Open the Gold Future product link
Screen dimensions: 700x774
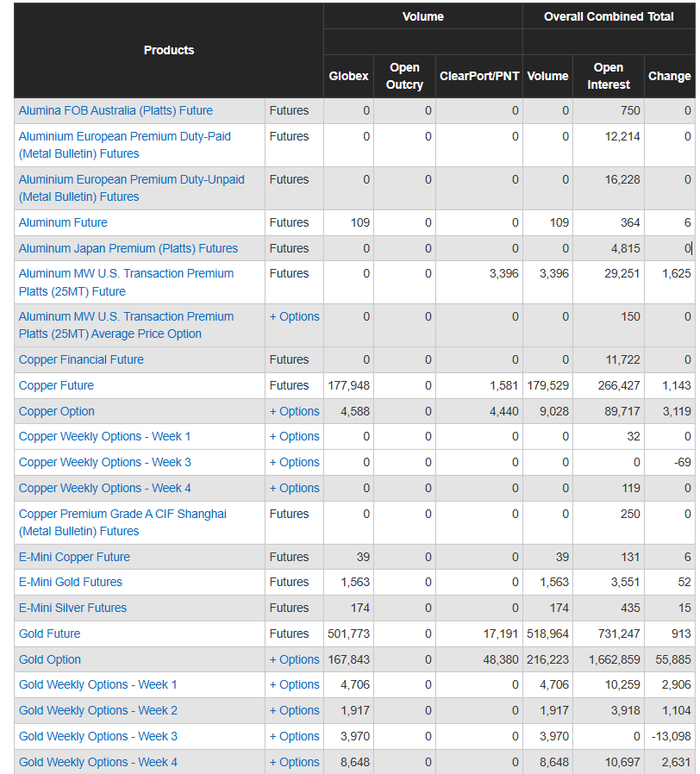coord(49,634)
